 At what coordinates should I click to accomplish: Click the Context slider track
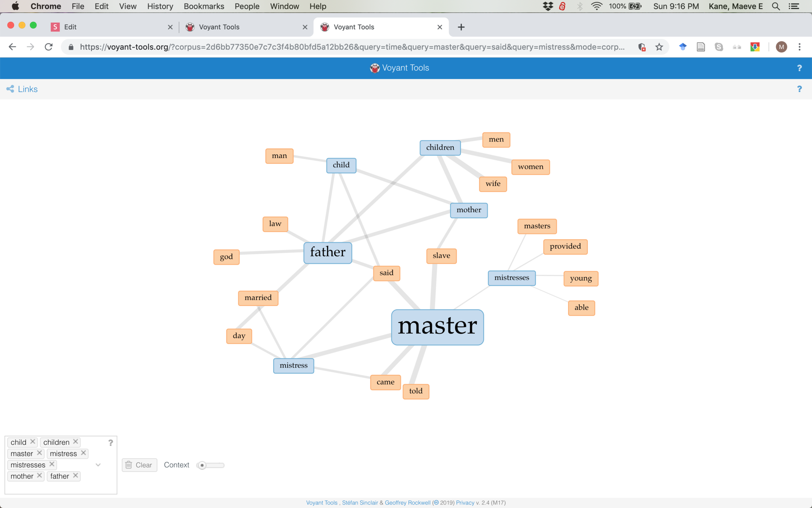pyautogui.click(x=214, y=465)
